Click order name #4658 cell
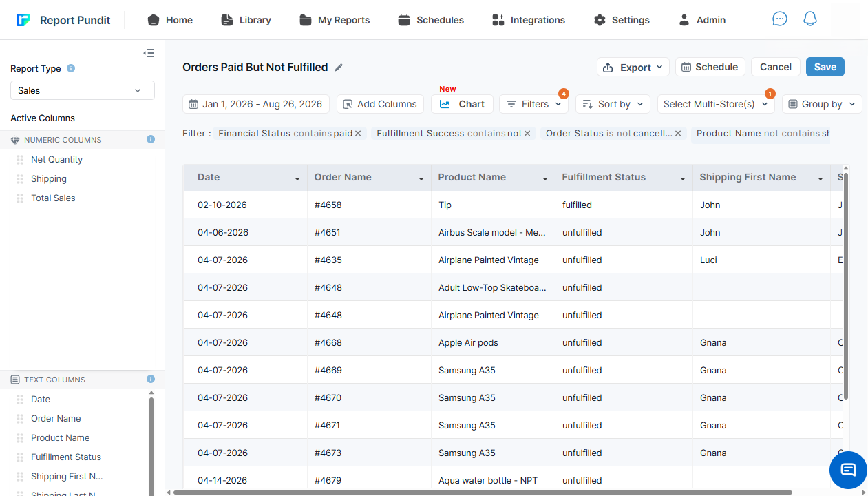The height and width of the screenshot is (496, 868). (x=369, y=205)
